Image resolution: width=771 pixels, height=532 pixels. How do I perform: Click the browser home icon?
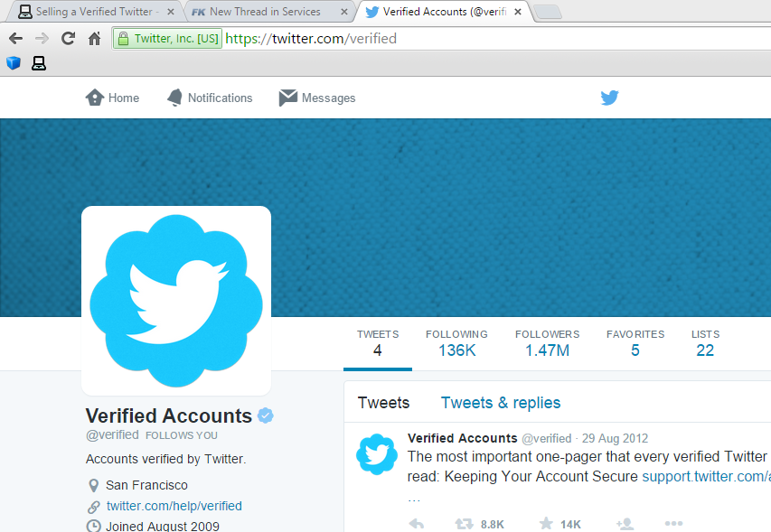(94, 38)
